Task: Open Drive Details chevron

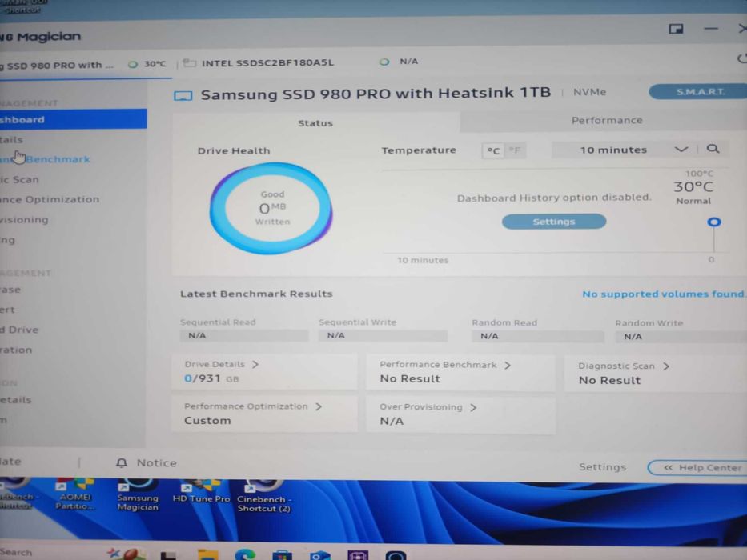Action: 255,364
